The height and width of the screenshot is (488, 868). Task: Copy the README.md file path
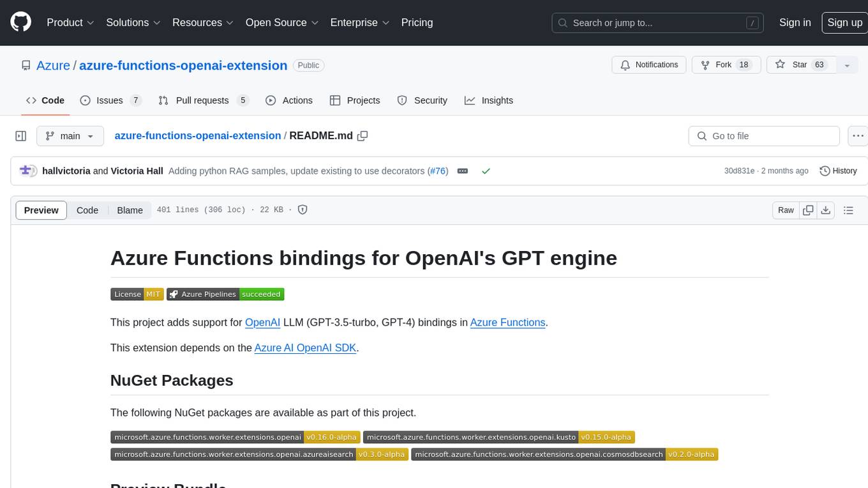pos(363,135)
